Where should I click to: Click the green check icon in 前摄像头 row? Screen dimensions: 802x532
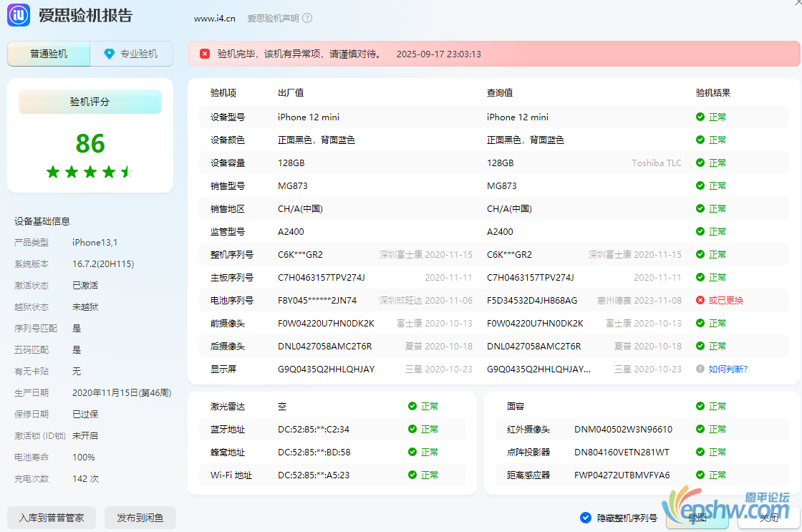coord(700,323)
